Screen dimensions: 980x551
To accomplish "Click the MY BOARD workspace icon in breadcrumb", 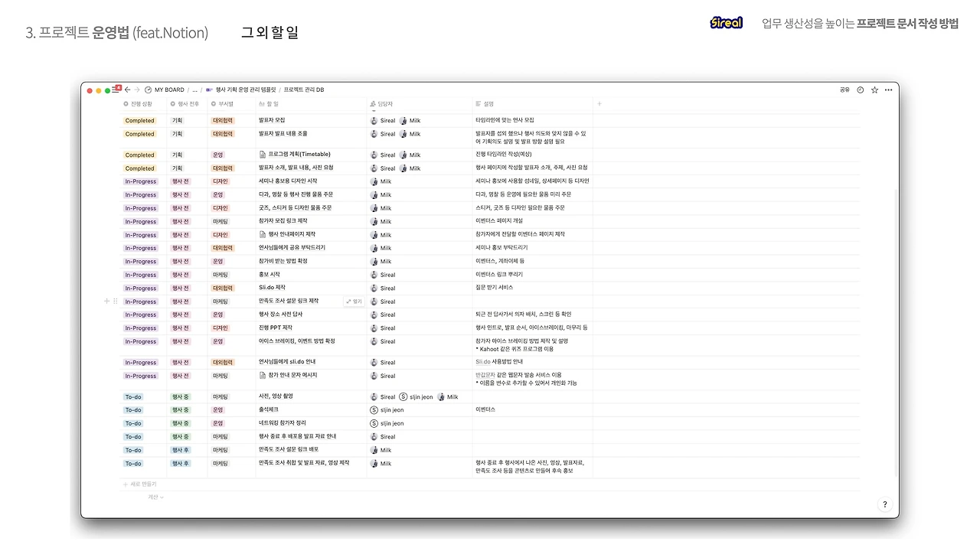I will (149, 90).
